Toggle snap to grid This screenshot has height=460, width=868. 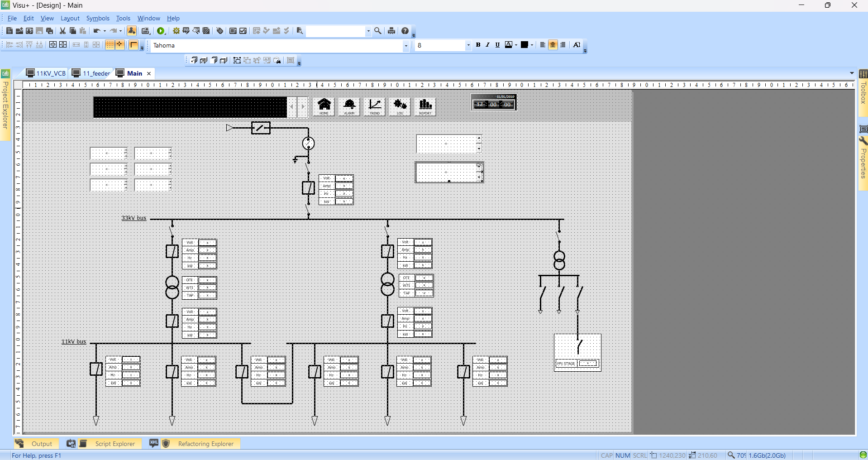[x=119, y=45]
